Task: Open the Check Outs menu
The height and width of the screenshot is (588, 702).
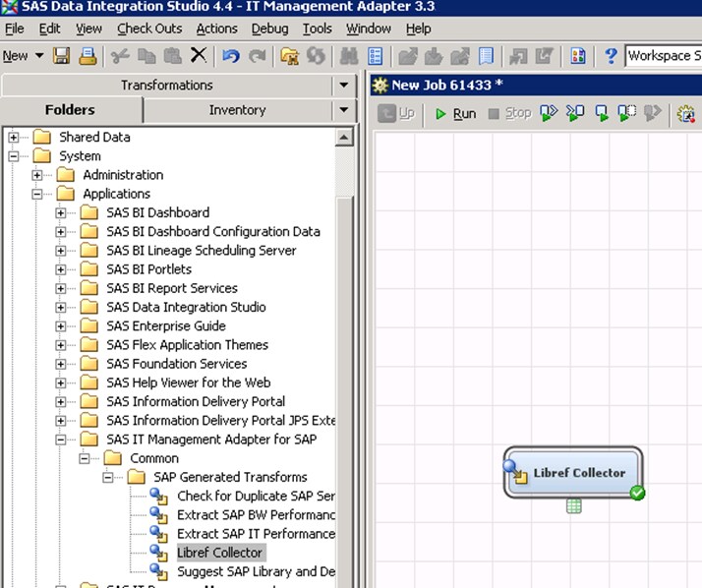Action: click(x=149, y=29)
